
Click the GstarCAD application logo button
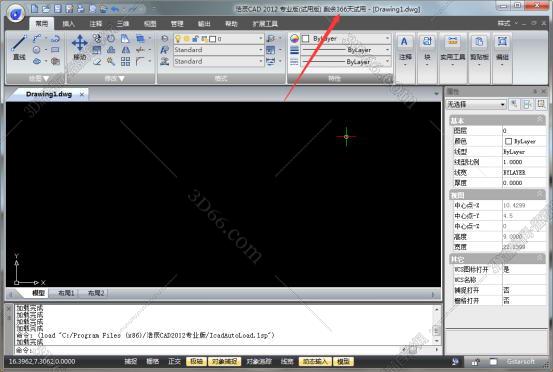(16, 13)
